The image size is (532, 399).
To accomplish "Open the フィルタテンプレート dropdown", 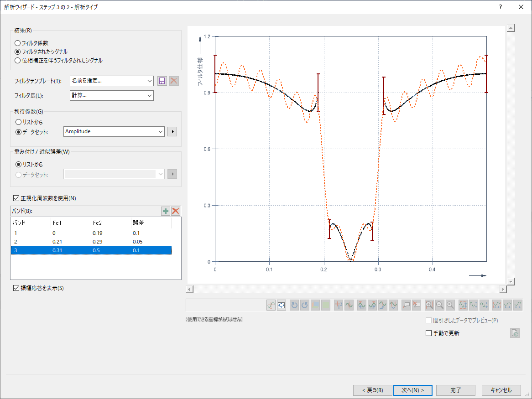I will [x=112, y=81].
